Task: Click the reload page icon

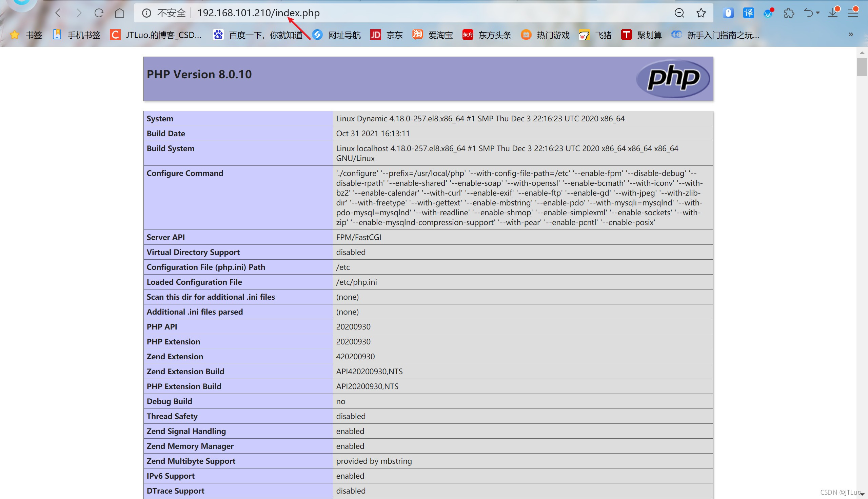Action: coord(99,13)
